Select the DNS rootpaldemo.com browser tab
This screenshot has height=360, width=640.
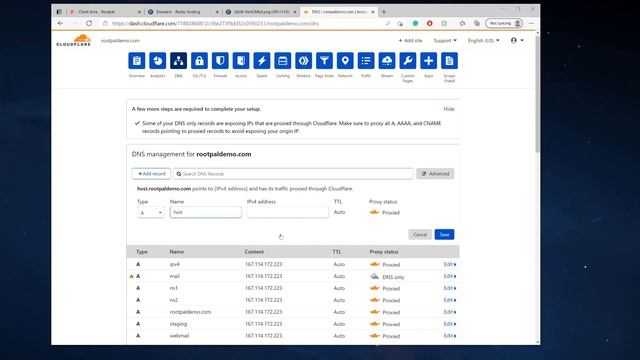338,12
